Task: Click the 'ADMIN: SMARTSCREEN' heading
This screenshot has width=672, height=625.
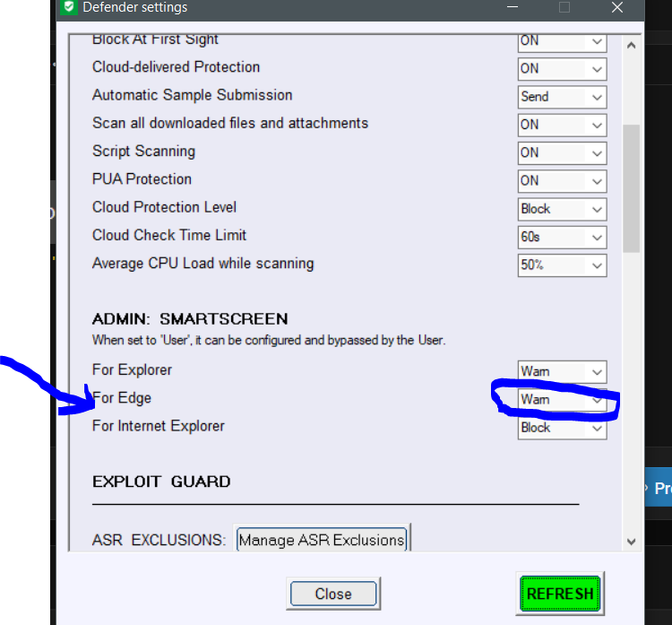Action: (190, 319)
